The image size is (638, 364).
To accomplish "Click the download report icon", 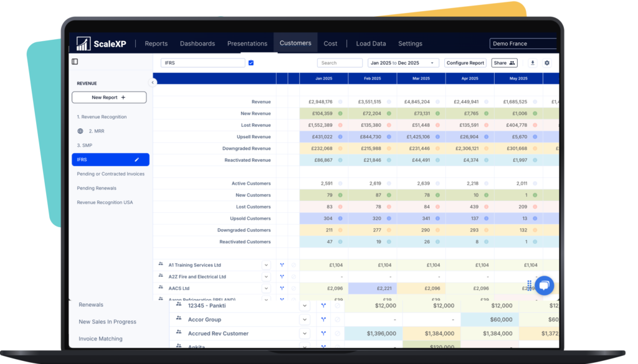I will 532,63.
